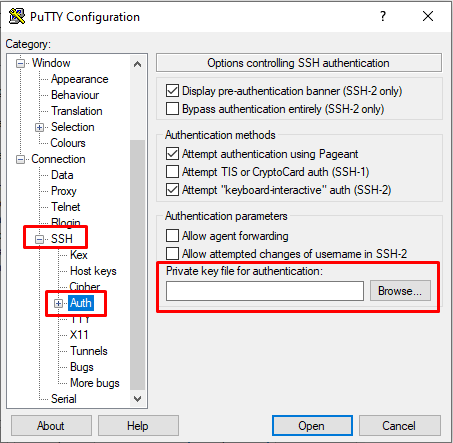The height and width of the screenshot is (443, 453).
Task: Enable Bypass authentication entirely option
Action: click(x=172, y=109)
